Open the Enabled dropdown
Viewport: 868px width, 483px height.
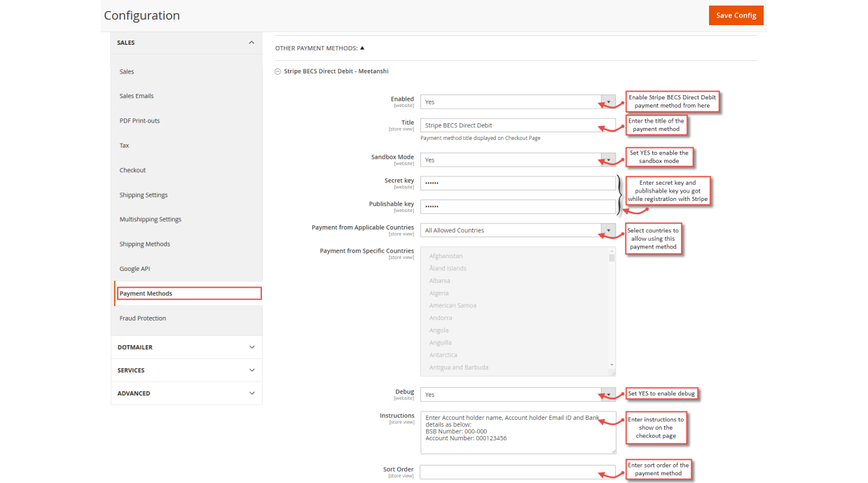click(x=518, y=101)
